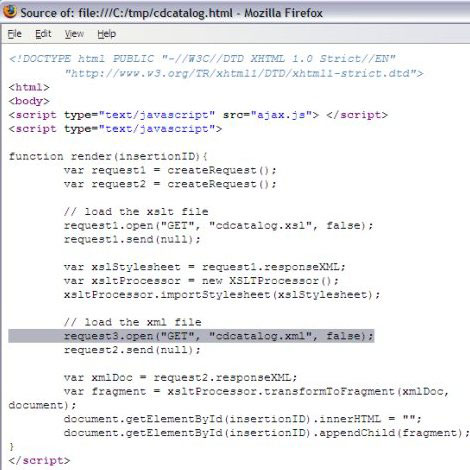
Task: Click the Firefox icon in title bar
Action: [x=10, y=12]
